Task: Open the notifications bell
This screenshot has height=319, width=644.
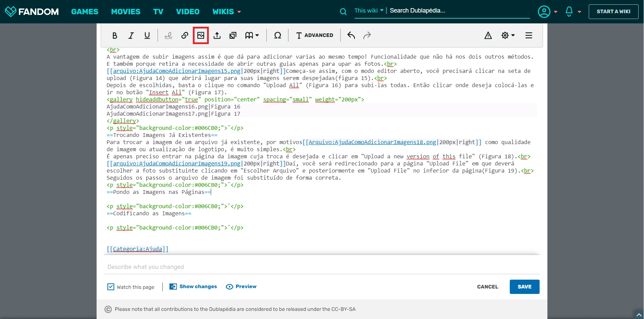Action: (x=572, y=12)
